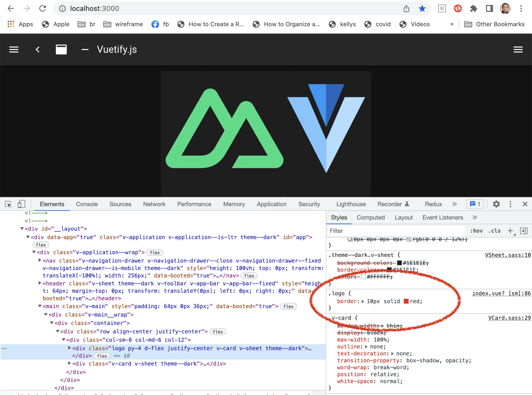Screen dimensions: 532x395
Task: Open the red color swatch in .logo border
Action: (406, 301)
